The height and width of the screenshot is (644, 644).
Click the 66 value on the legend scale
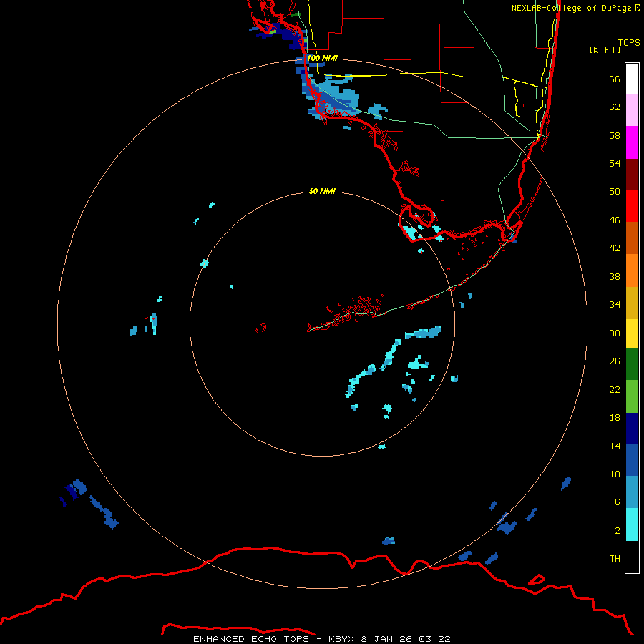(x=615, y=79)
